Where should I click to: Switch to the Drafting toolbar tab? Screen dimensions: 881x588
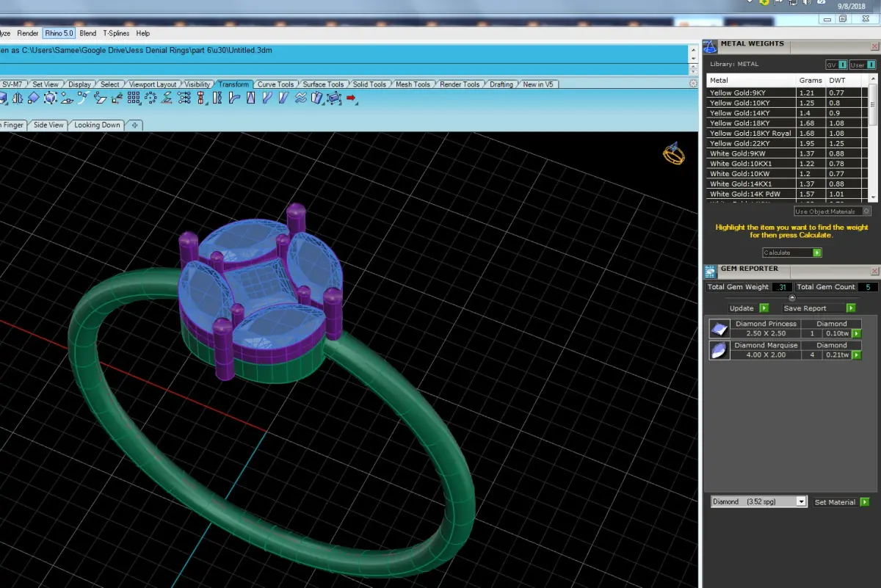click(x=501, y=84)
